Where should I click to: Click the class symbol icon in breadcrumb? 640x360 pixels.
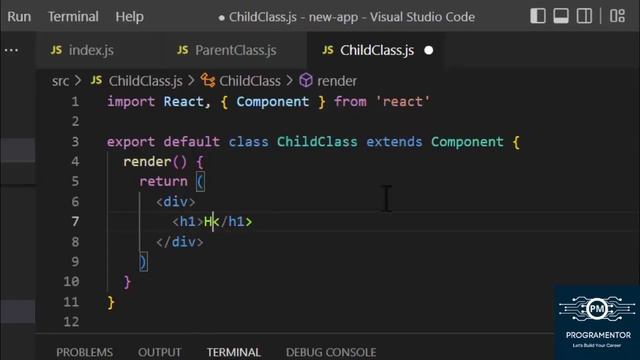(208, 80)
